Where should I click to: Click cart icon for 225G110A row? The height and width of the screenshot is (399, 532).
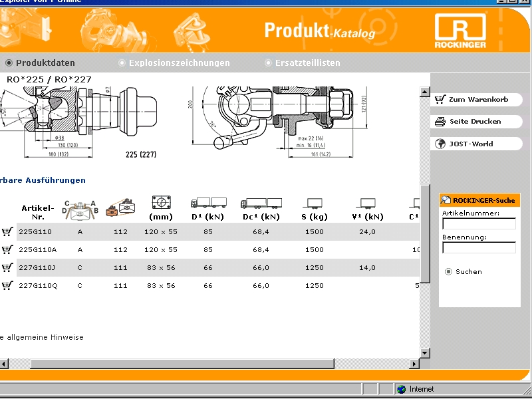pyautogui.click(x=7, y=249)
